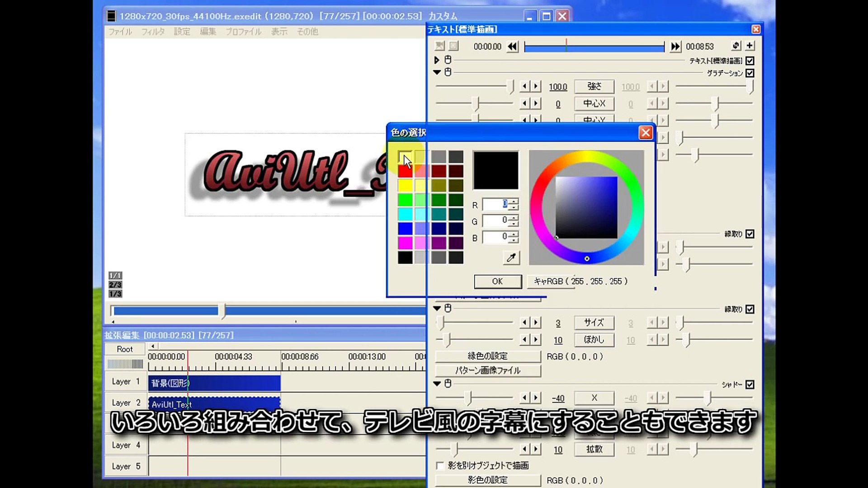The height and width of the screenshot is (488, 868).
Task: Increase サイズ value with right arrow
Action: [x=536, y=322]
